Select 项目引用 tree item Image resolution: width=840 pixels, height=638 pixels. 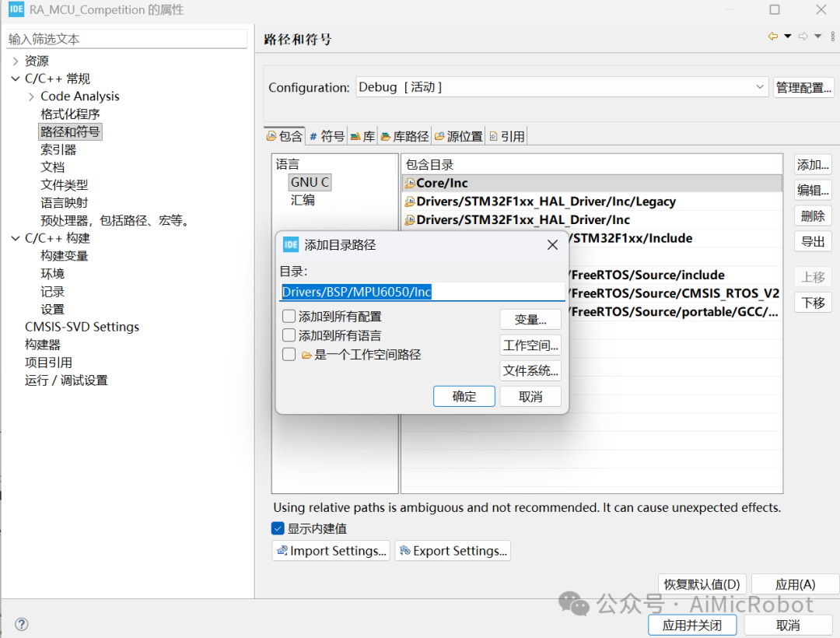[49, 363]
